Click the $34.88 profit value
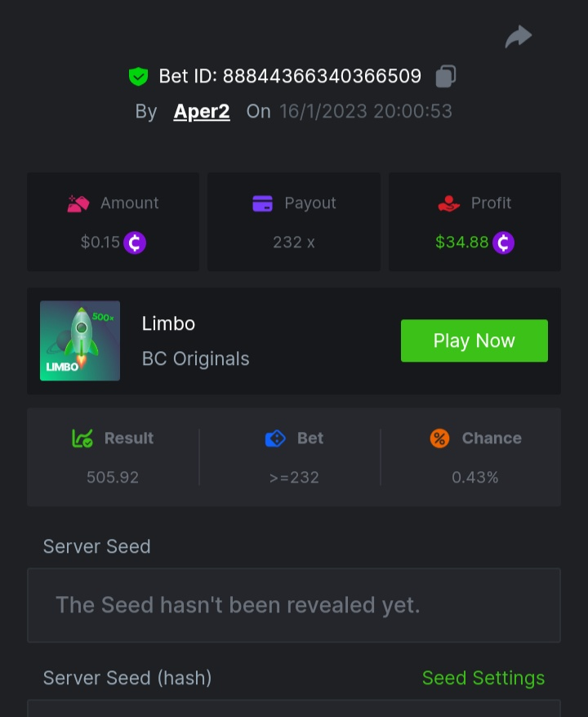The height and width of the screenshot is (717, 588). click(x=461, y=243)
